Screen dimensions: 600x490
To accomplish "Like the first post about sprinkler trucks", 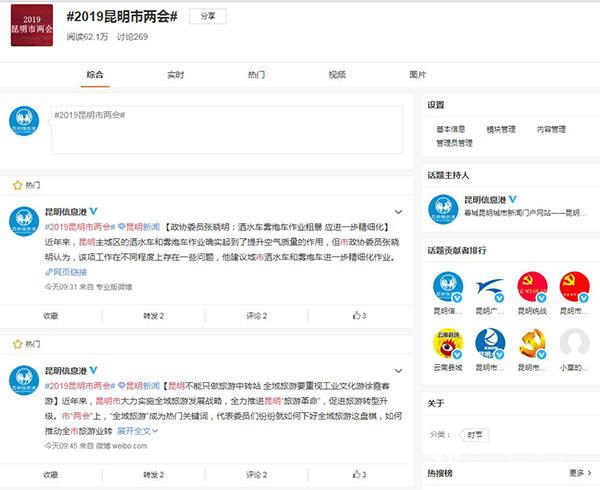I will 359,316.
